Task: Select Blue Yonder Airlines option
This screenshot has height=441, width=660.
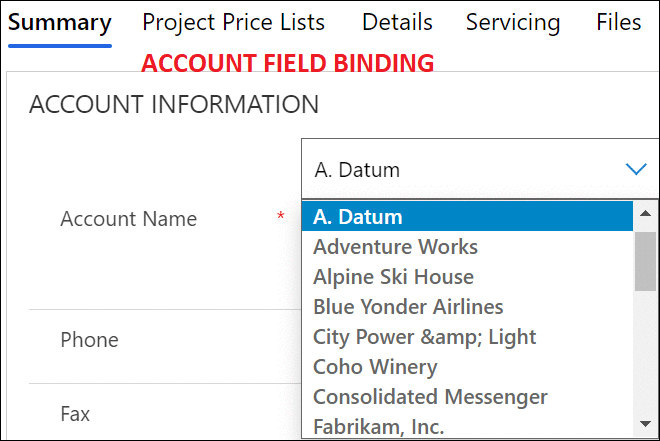Action: tap(467, 306)
